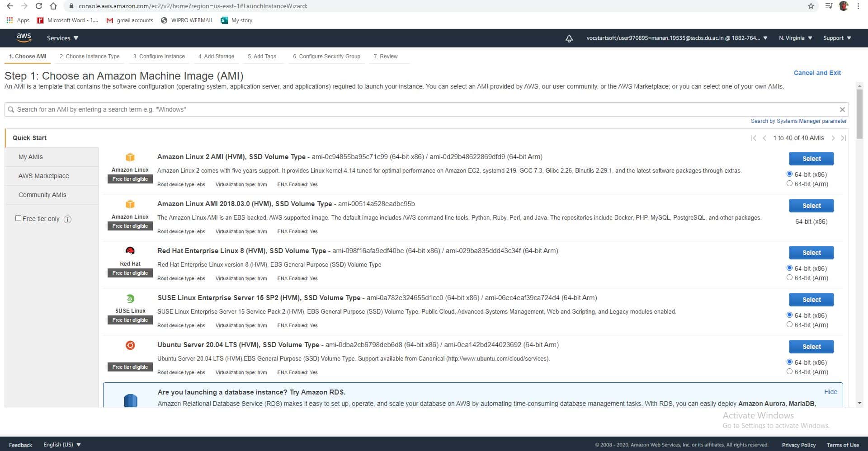
Task: Click Select for Red Hat Enterprise Linux 8
Action: [x=811, y=253]
